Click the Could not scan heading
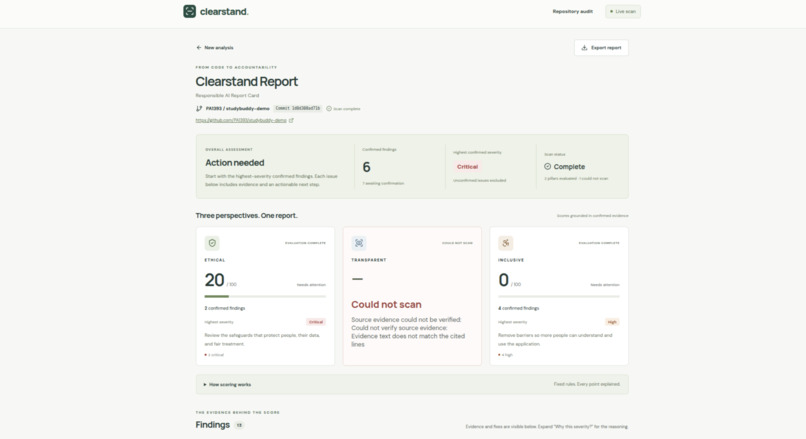 coord(386,304)
